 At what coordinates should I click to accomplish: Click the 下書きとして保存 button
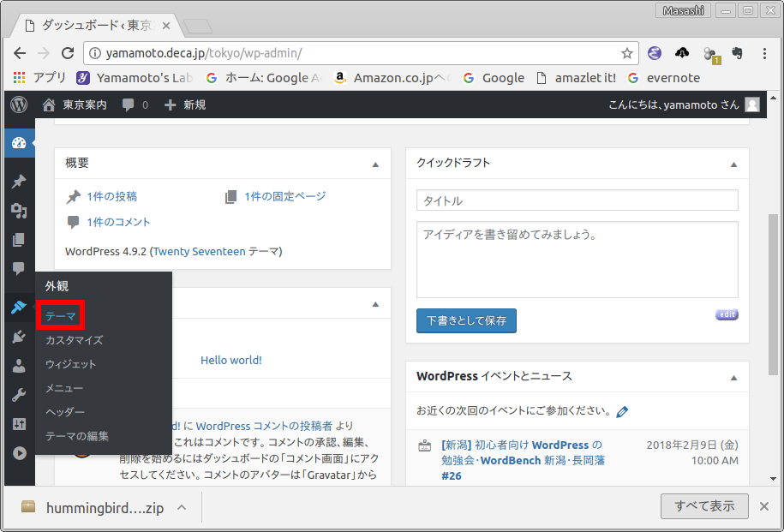pos(466,321)
